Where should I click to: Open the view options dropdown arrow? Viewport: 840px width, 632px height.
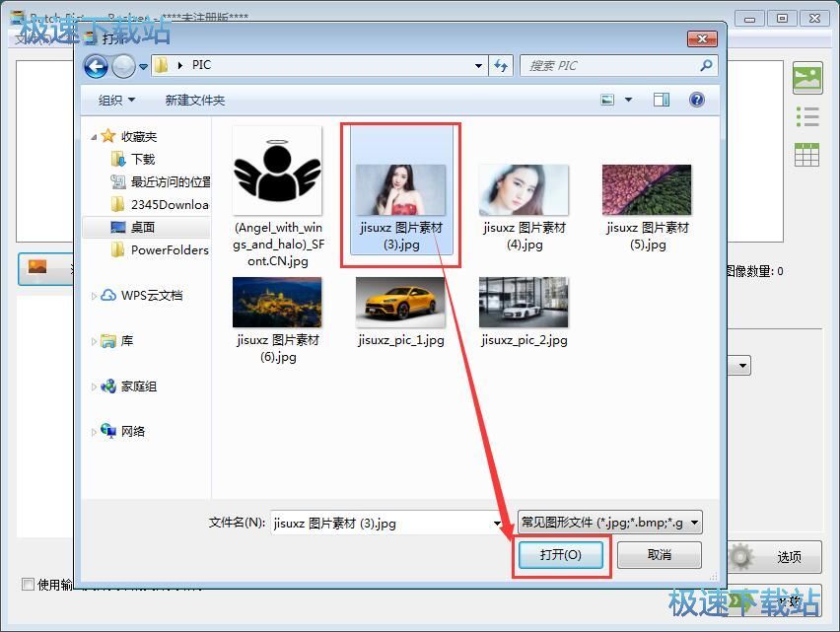pos(628,100)
